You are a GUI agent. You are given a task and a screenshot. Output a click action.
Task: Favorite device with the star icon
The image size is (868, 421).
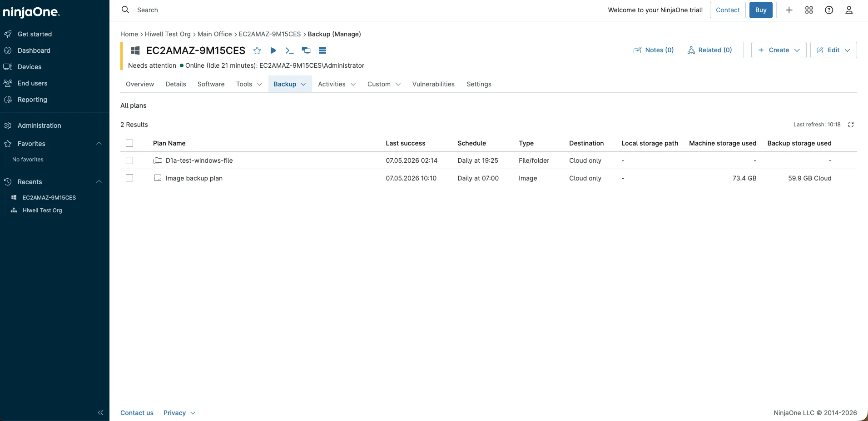257,50
